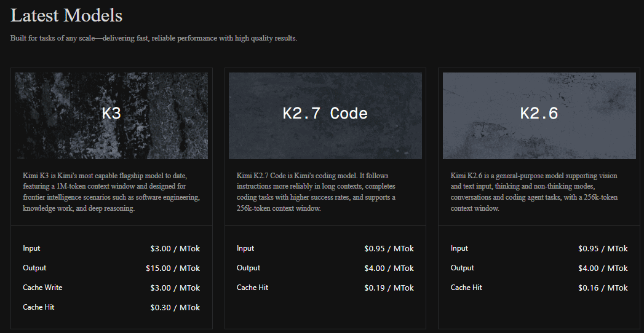Select the K3 input price $3.00 / MTok
The height and width of the screenshot is (333, 644).
click(175, 248)
